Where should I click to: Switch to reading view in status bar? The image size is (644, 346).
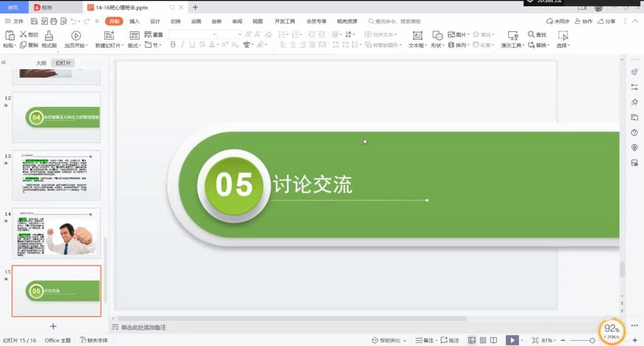[x=495, y=340]
